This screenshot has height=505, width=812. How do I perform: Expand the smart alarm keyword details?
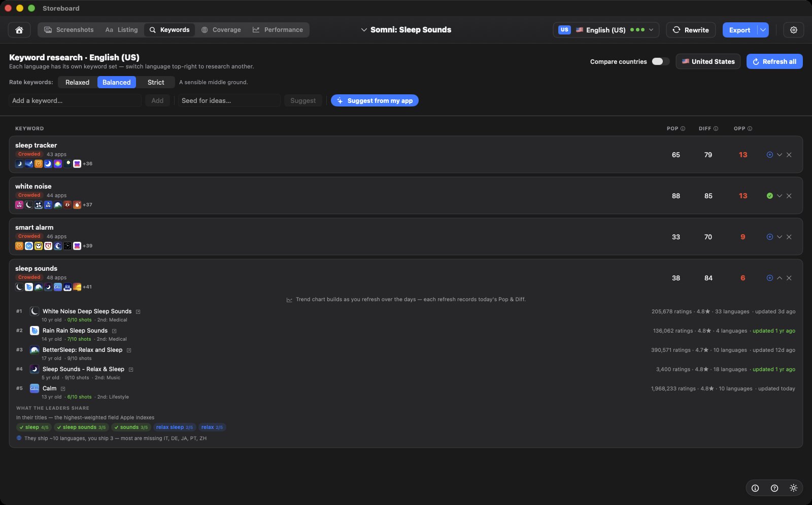click(780, 237)
